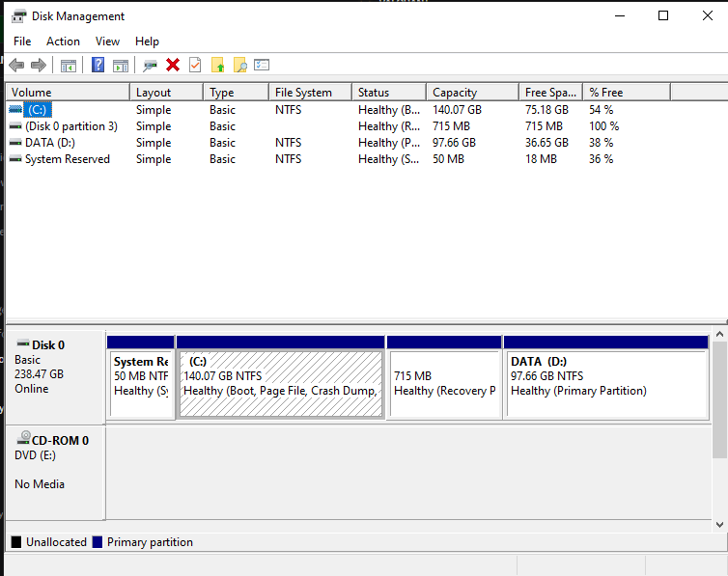Image resolution: width=728 pixels, height=576 pixels.
Task: Select the 715 MB Recovery partition block
Action: point(443,383)
